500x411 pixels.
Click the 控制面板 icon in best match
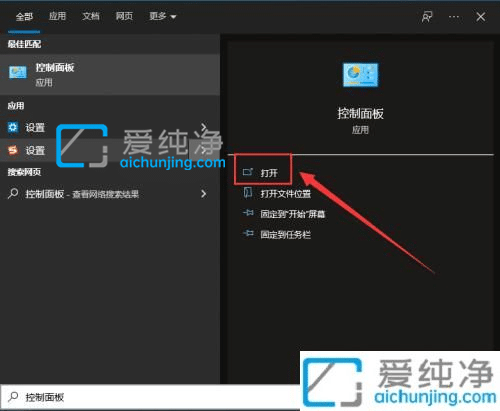coord(18,72)
